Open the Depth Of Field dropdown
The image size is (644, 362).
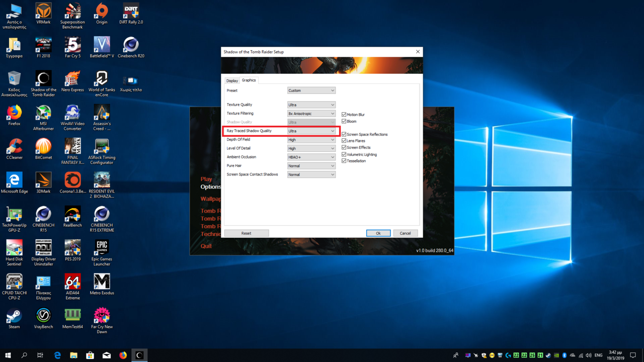tap(311, 140)
